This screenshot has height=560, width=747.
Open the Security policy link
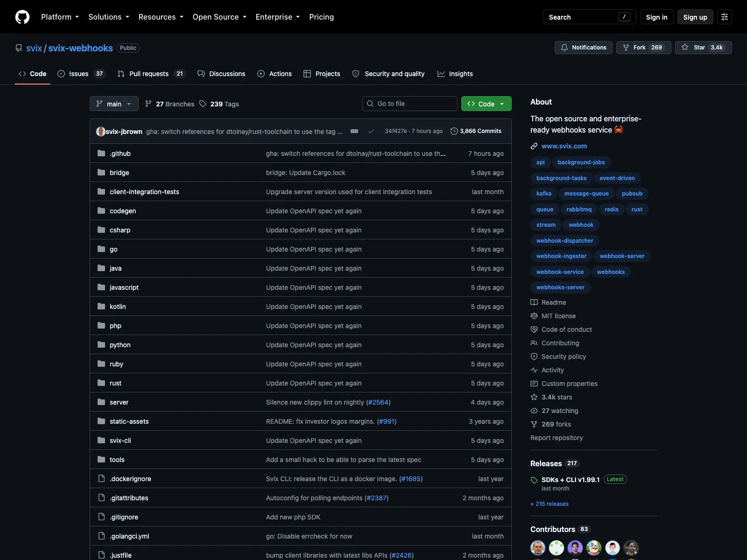[558, 357]
